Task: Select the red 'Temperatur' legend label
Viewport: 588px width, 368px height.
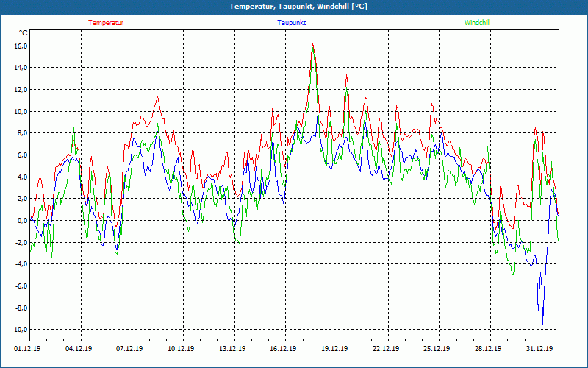Action: pos(106,23)
